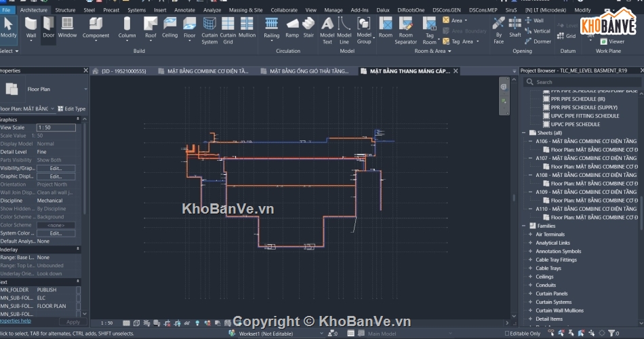The image size is (644, 339).
Task: Open the Select panel dropdown
Action: 9,51
